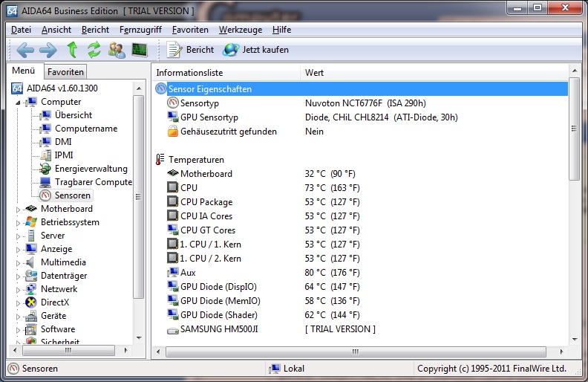Switch to the Menü tab
This screenshot has width=588, height=382.
click(x=24, y=71)
